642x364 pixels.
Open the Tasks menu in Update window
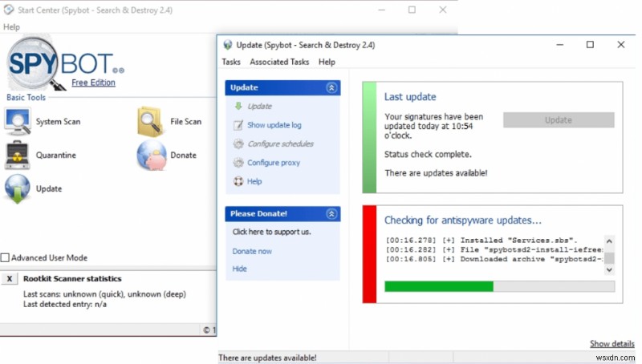[x=231, y=62]
